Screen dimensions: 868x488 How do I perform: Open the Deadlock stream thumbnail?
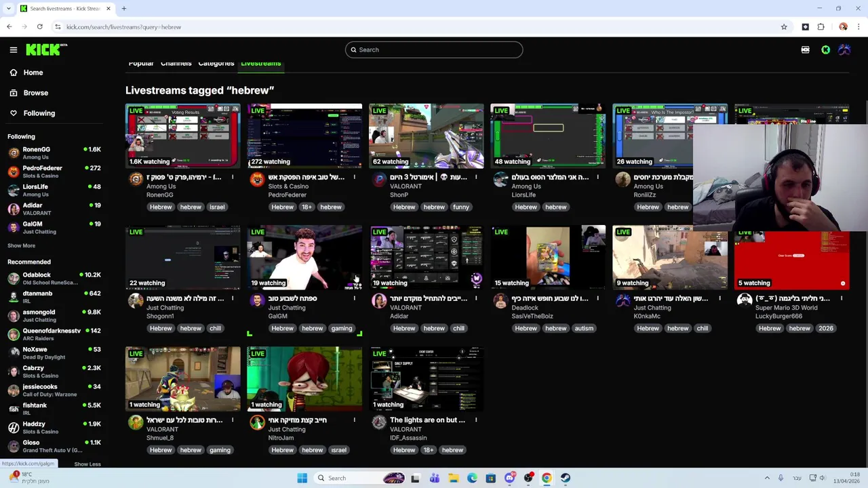tap(548, 257)
